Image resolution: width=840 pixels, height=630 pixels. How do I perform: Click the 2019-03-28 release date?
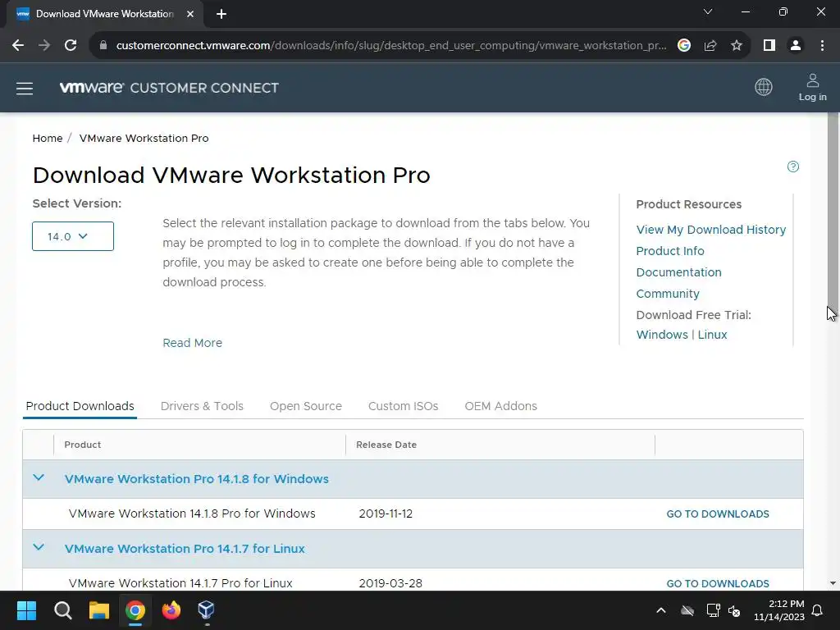coord(390,583)
